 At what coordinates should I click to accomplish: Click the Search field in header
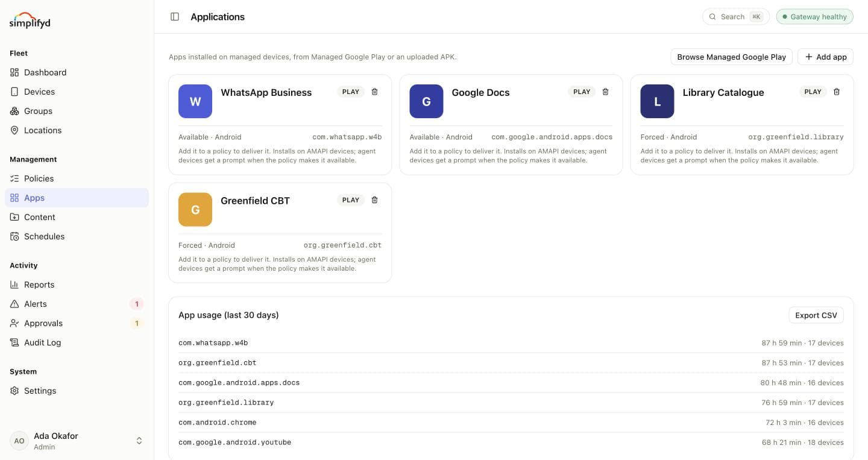[736, 17]
